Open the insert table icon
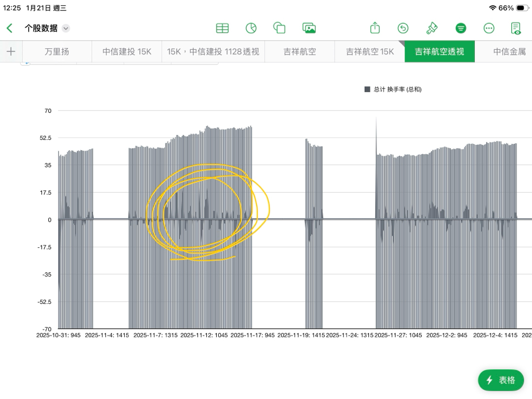 coord(222,28)
